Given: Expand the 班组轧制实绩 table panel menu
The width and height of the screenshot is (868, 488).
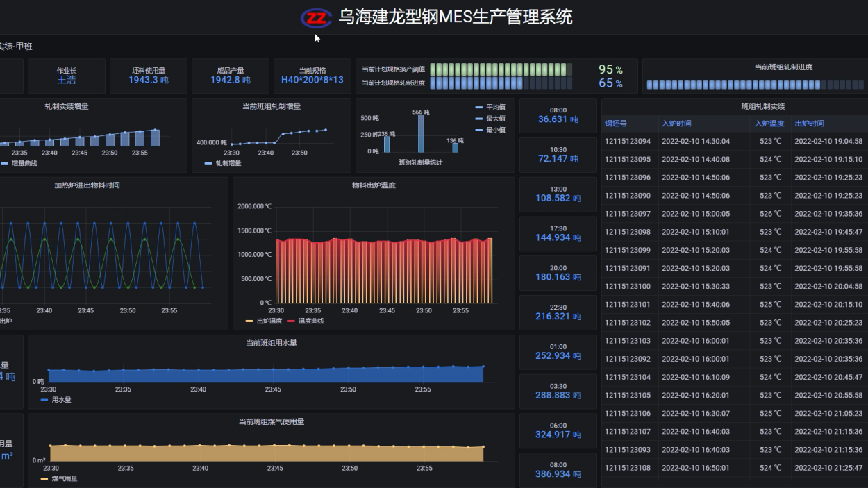Looking at the screenshot, I should 762,106.
